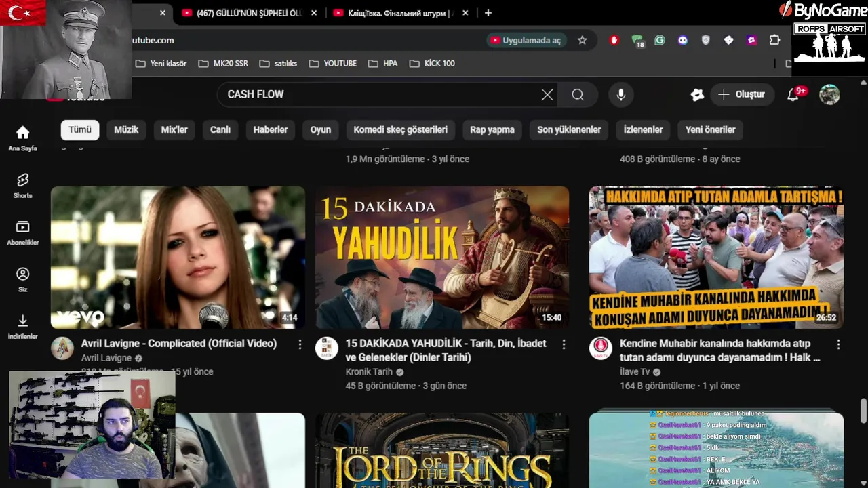The width and height of the screenshot is (868, 488).
Task: Open the İlave Tv channel link
Action: 635,372
